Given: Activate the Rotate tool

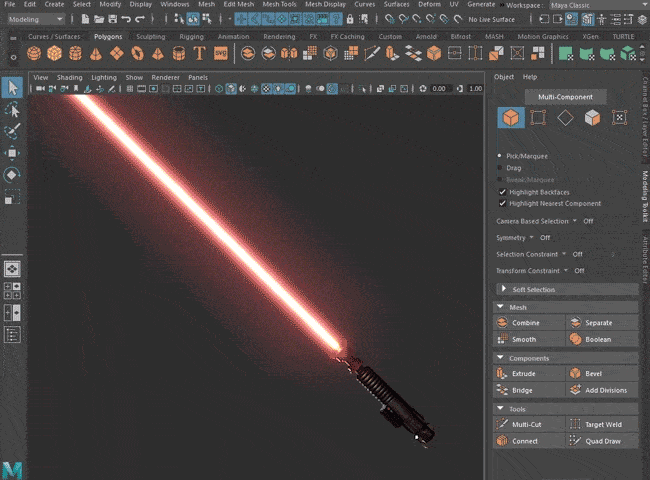Looking at the screenshot, I should (12, 175).
